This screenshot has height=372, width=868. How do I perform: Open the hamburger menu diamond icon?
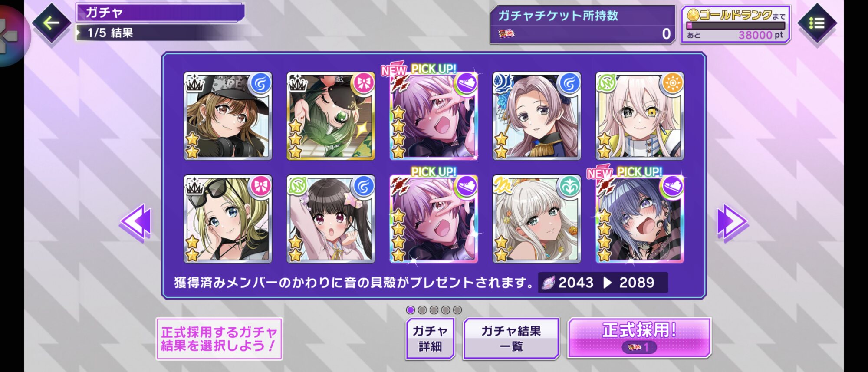point(816,23)
